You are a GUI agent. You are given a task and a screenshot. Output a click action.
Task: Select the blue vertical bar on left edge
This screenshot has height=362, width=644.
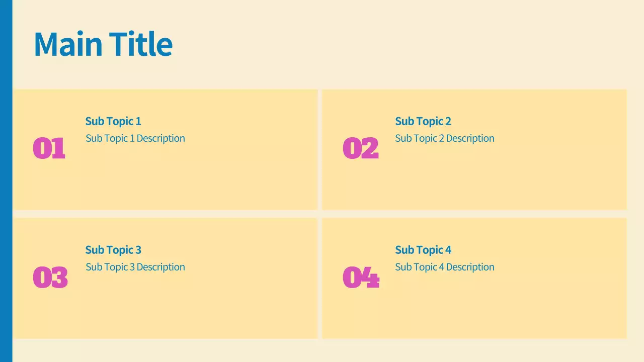[x=6, y=181]
